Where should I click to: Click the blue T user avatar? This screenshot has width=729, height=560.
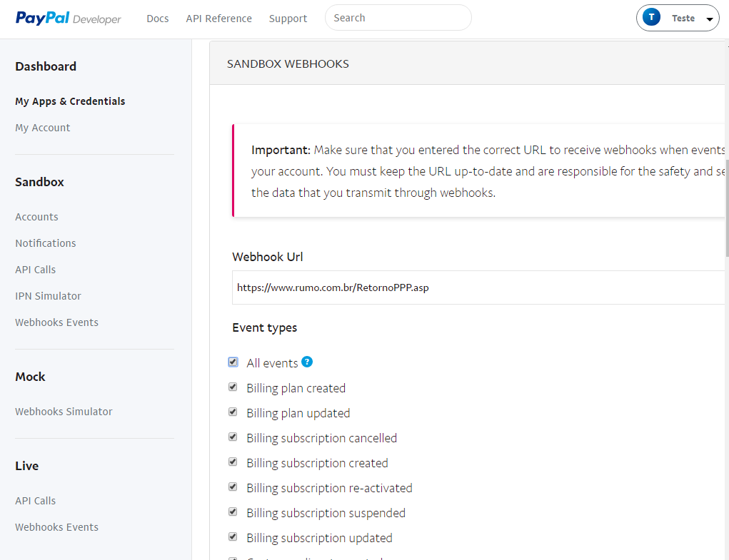pyautogui.click(x=651, y=17)
